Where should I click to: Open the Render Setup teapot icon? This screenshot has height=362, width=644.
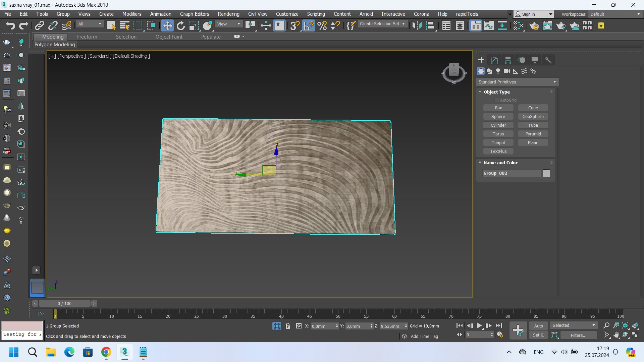click(x=534, y=26)
